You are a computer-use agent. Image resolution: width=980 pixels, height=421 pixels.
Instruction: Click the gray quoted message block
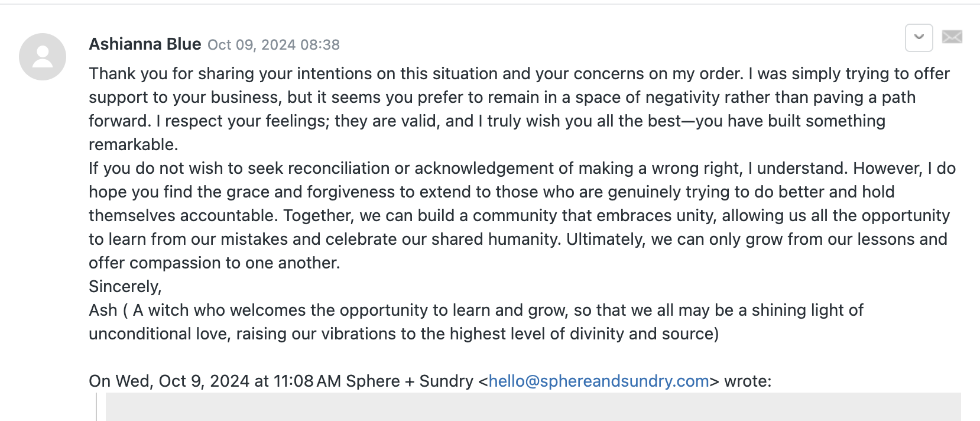coord(532,408)
